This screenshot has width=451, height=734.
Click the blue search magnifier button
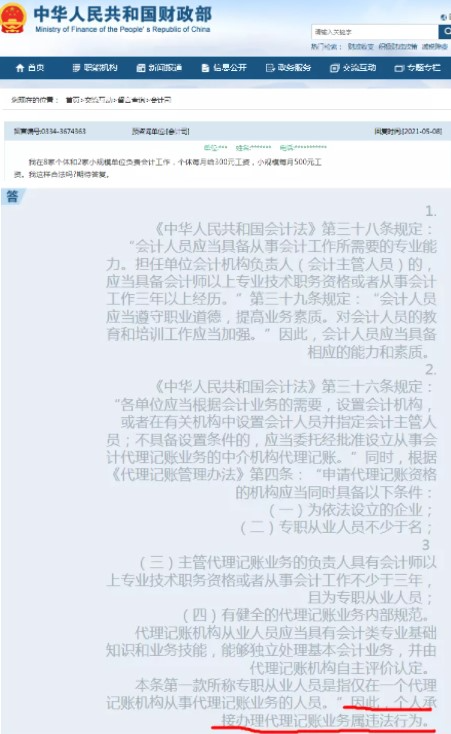click(x=445, y=32)
